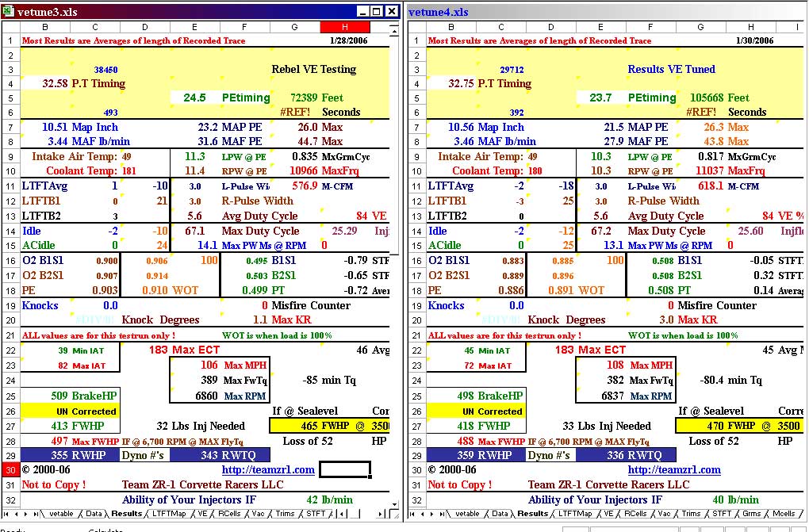Select column B header in vetune3.xls
This screenshot has height=532, width=809.
(45, 27)
